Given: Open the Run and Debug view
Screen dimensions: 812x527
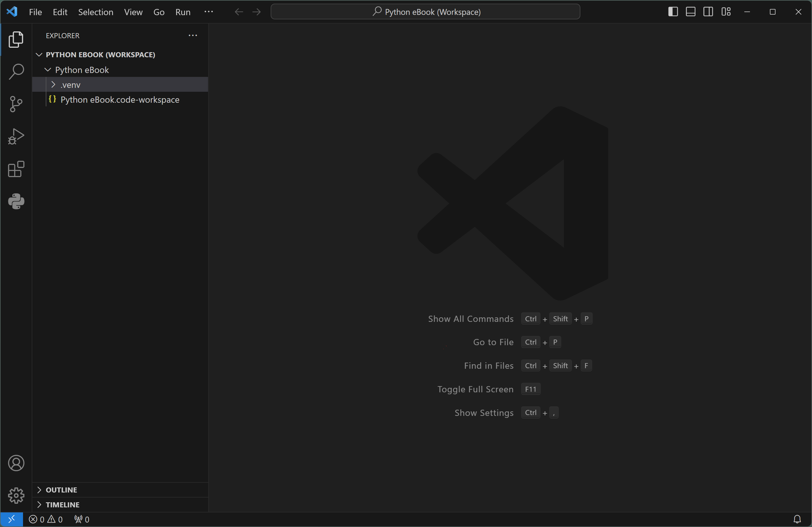Looking at the screenshot, I should pyautogui.click(x=16, y=136).
